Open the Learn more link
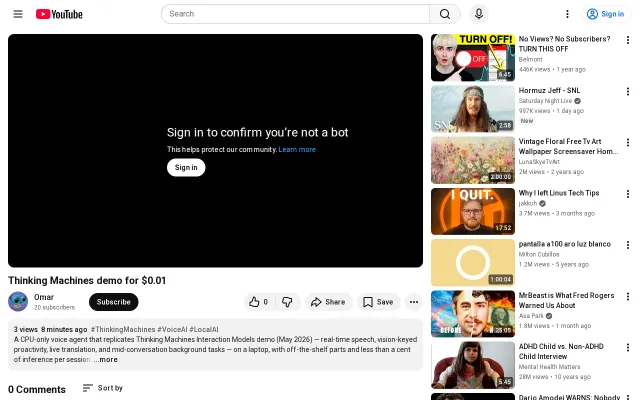The height and width of the screenshot is (400, 640). [297, 149]
